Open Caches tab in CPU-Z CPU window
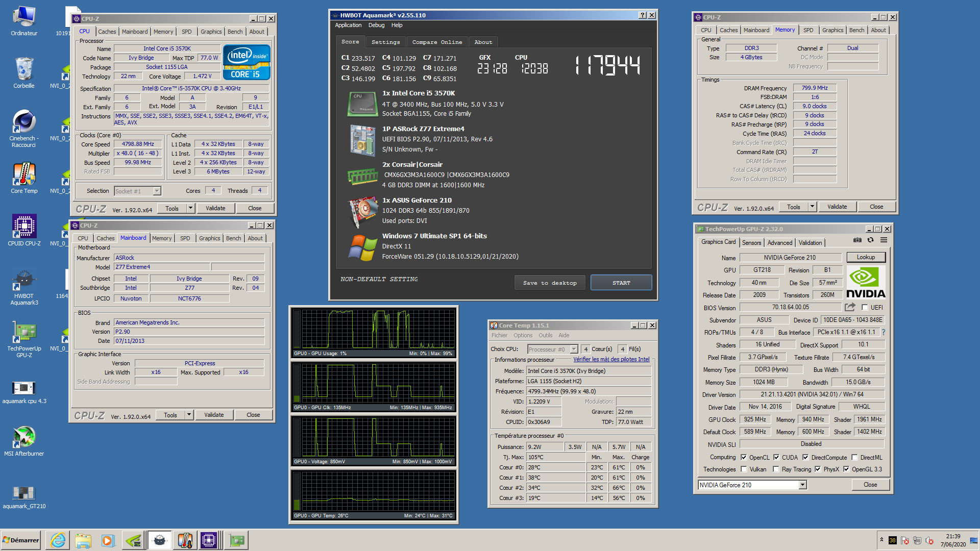Viewport: 980px width, 551px height. (x=107, y=32)
